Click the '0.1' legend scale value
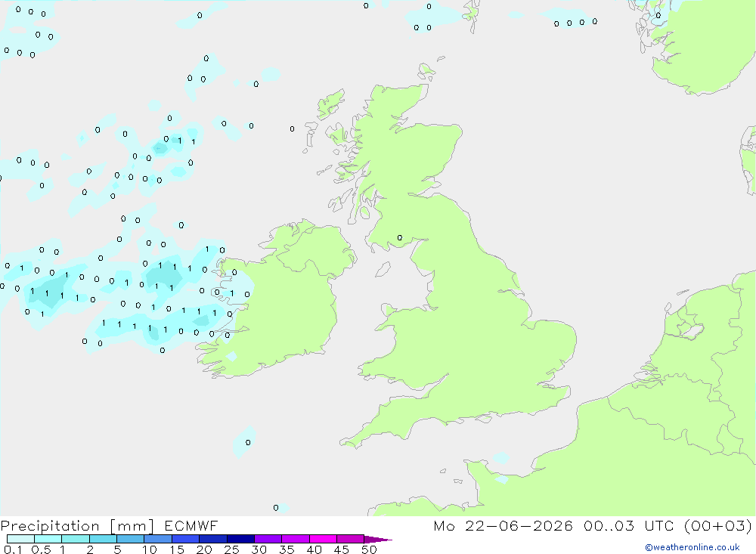Image resolution: width=756 pixels, height=554 pixels. coord(13,549)
